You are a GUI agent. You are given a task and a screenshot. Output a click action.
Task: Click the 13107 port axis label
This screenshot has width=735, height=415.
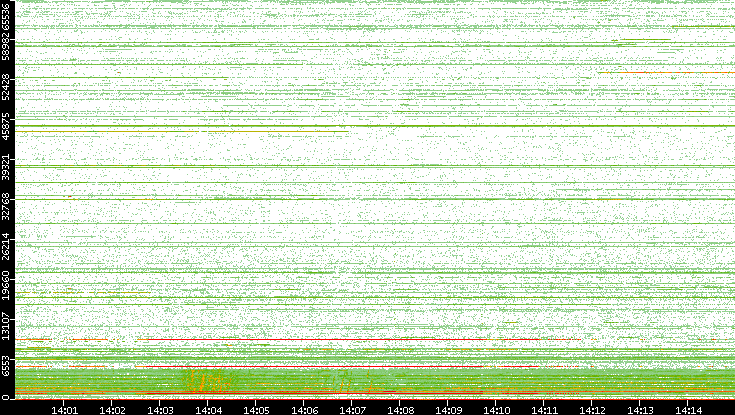(x=6, y=326)
